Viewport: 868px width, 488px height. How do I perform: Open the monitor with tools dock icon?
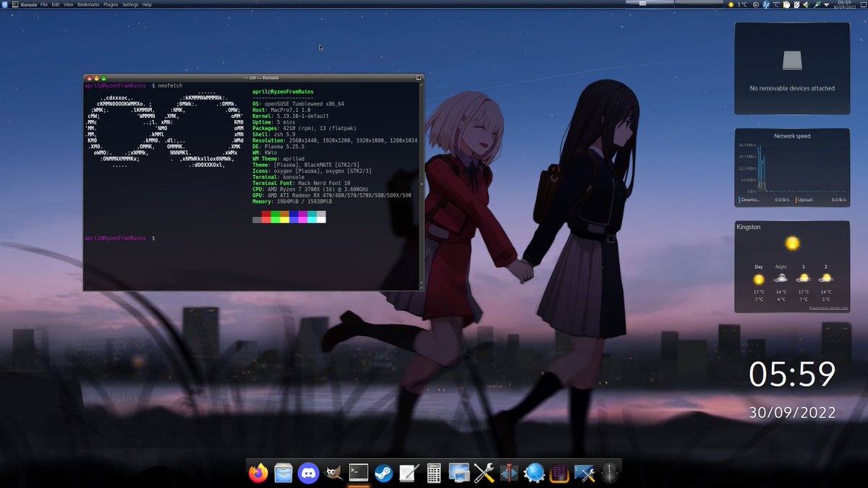click(x=584, y=474)
